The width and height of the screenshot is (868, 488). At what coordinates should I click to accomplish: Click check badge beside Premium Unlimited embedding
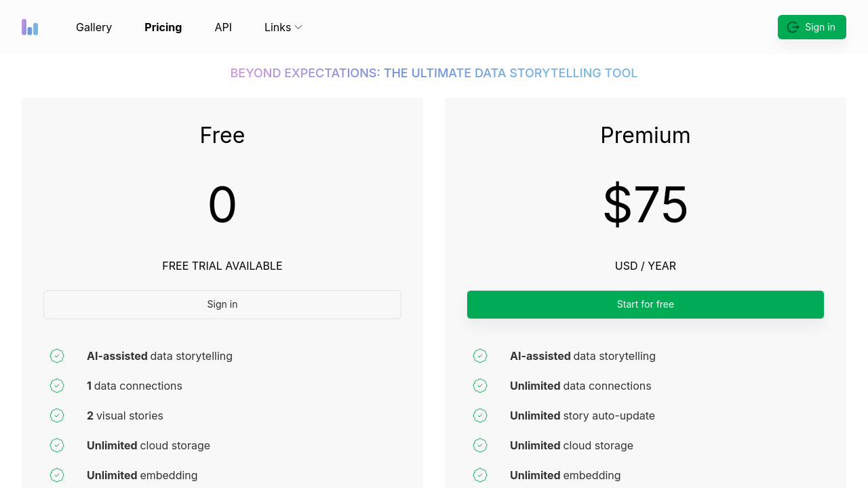tap(480, 475)
